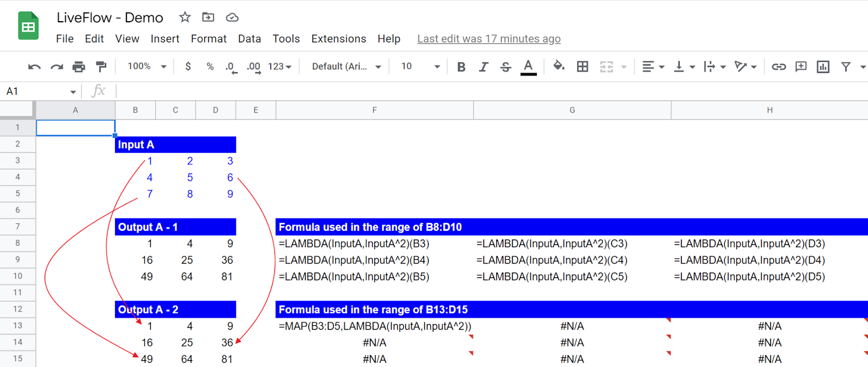Insert a chart
The width and height of the screenshot is (868, 367).
click(823, 67)
